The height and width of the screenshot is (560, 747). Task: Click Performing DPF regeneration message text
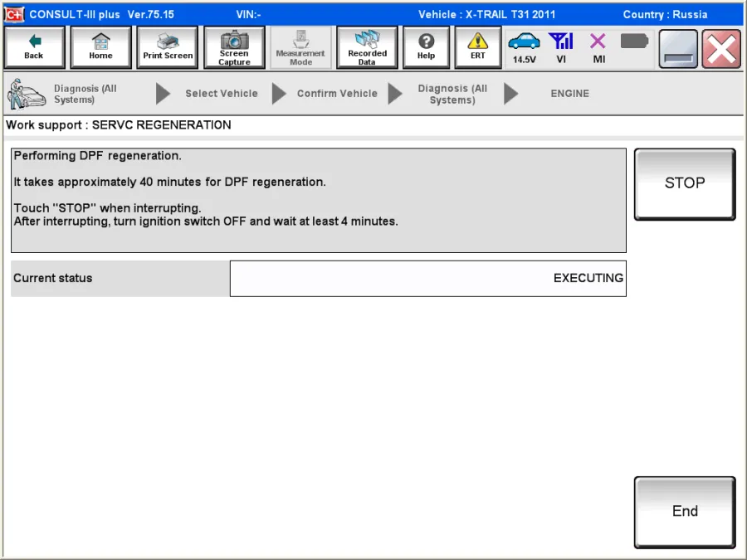[98, 156]
